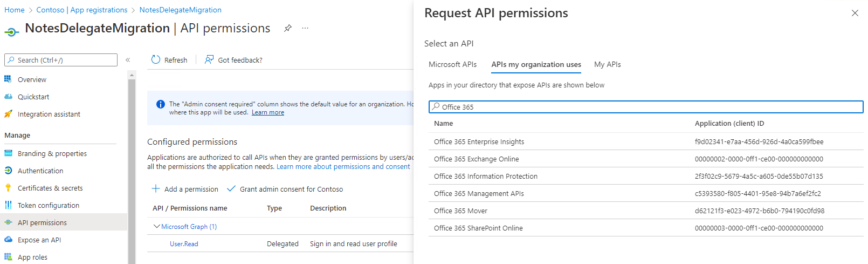Select APIs my organization uses tab
This screenshot has height=264, width=868.
536,64
